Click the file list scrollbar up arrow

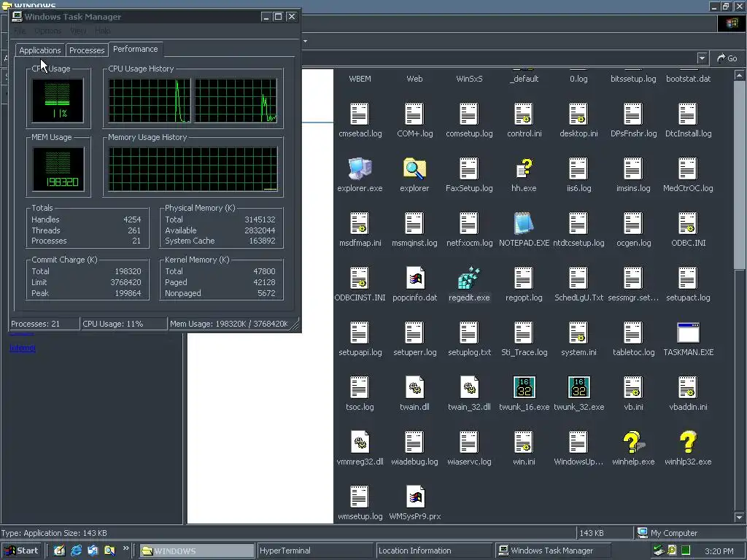(x=739, y=75)
